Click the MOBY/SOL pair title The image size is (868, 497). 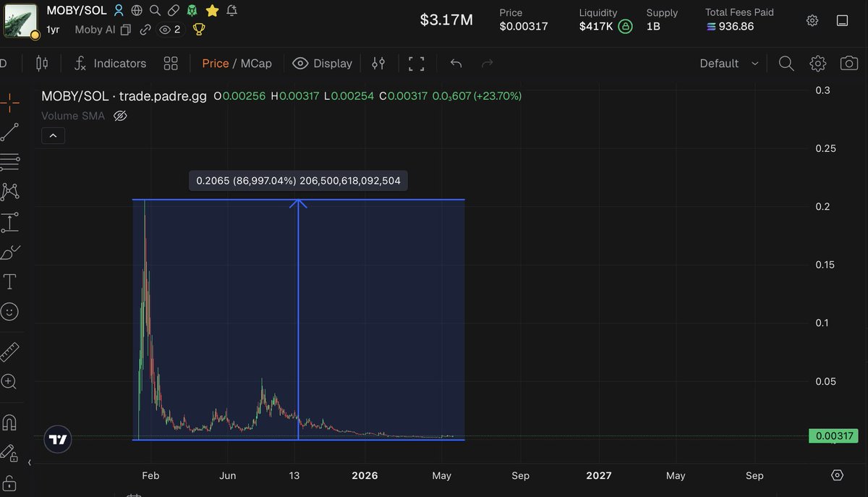tap(77, 11)
